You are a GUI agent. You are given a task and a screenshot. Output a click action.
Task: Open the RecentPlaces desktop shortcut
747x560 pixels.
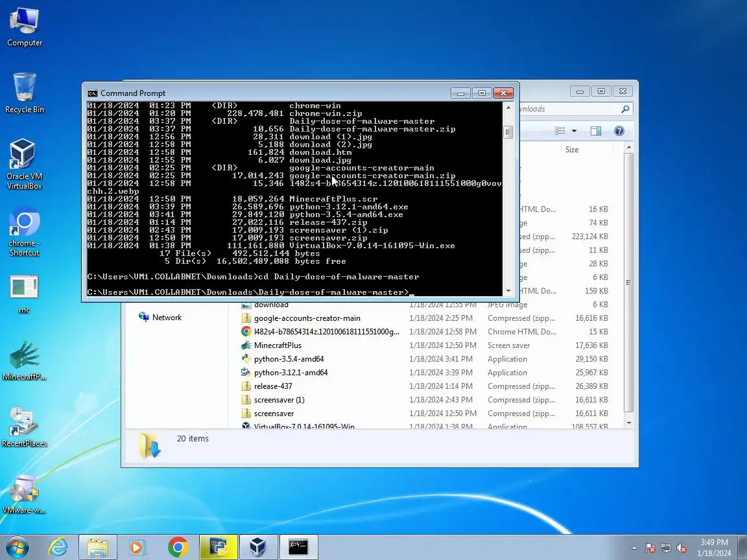(24, 427)
